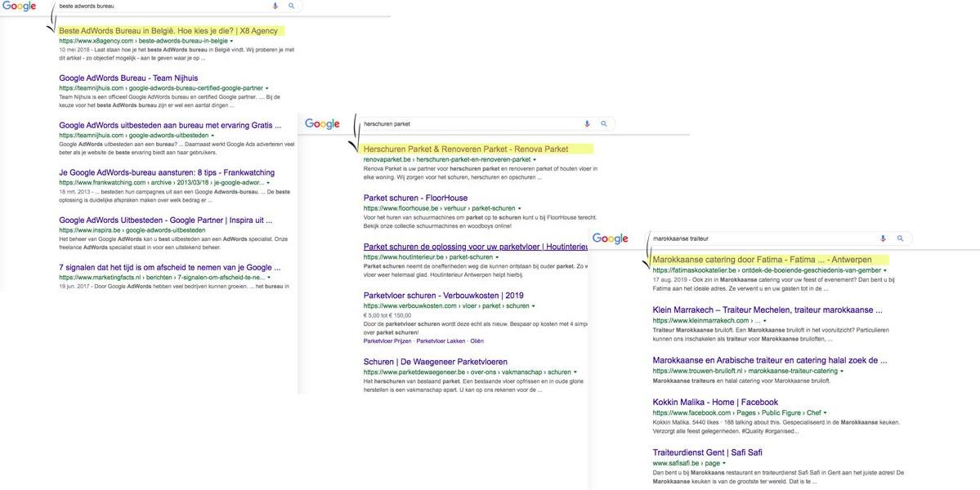980x490 pixels.
Task: Expand dropdown arrow after floorhouse.be URL
Action: [x=519, y=208]
